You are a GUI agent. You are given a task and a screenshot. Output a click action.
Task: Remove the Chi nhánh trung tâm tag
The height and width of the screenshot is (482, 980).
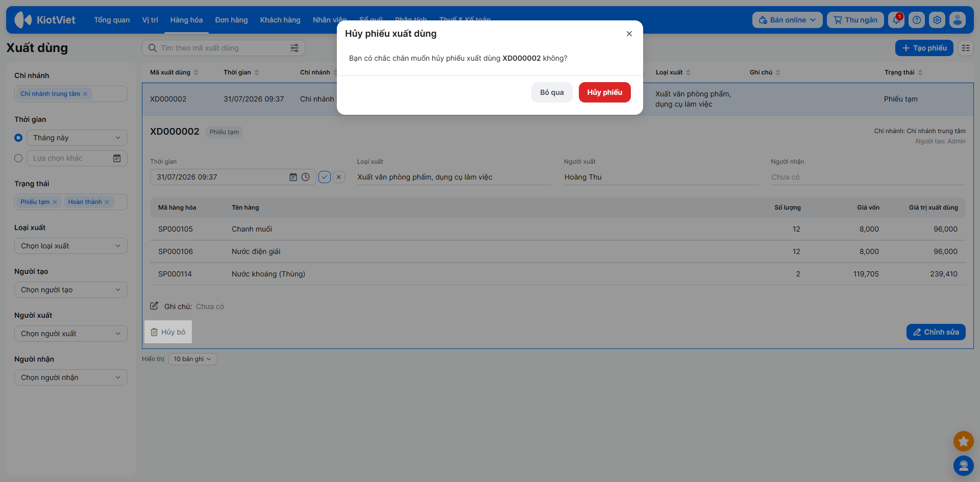85,94
